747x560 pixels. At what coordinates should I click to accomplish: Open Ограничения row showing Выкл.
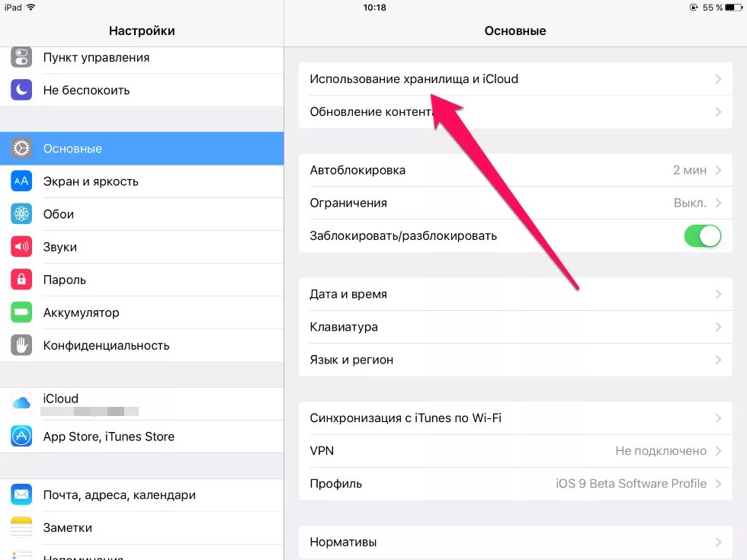(x=515, y=203)
